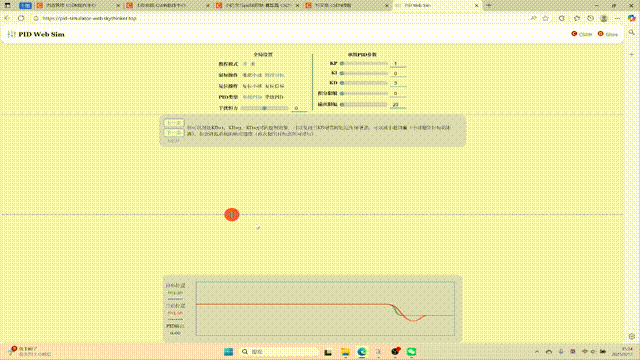Open Edge sidebar search icon
Viewport: 640px width, 360px height.
(x=632, y=32)
